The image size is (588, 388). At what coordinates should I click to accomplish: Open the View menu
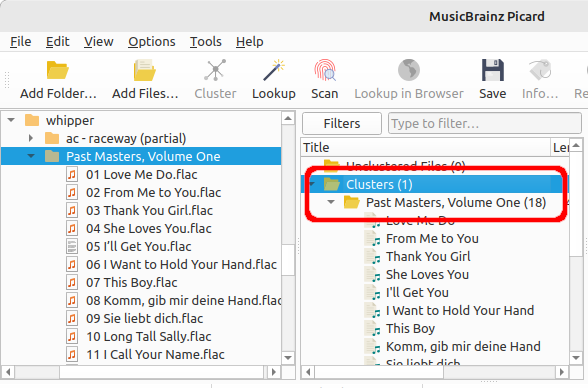[99, 42]
